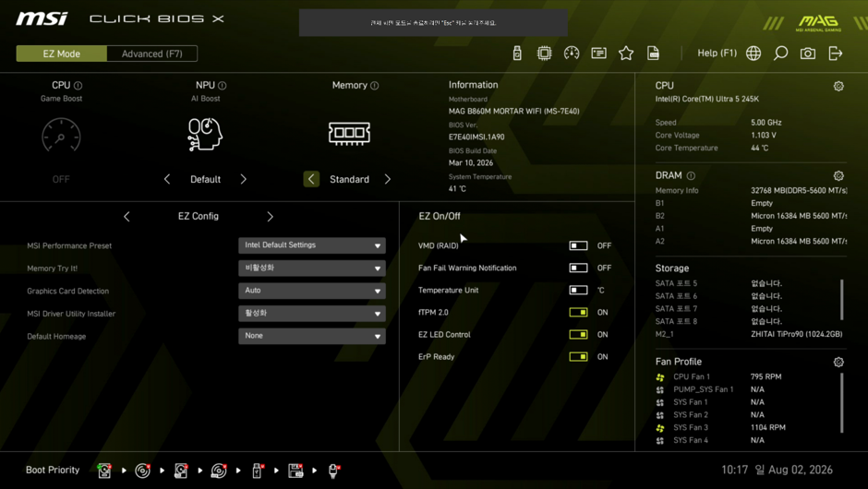Click the Fan Profile list scrollbar
Image resolution: width=868 pixels, height=489 pixels.
842,403
